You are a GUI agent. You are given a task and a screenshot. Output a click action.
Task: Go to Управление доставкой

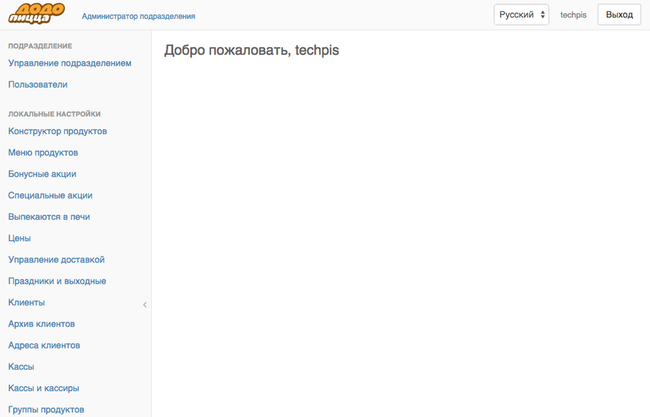point(56,260)
